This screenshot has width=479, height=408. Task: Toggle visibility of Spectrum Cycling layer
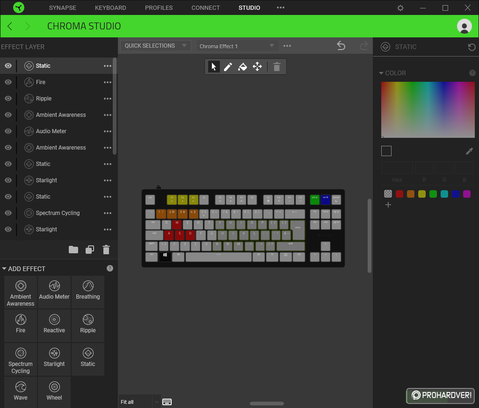pos(8,213)
